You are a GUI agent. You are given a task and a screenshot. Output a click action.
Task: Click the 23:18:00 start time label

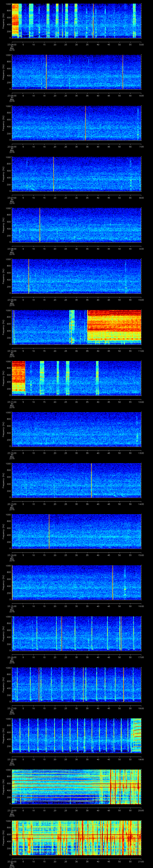12,760
